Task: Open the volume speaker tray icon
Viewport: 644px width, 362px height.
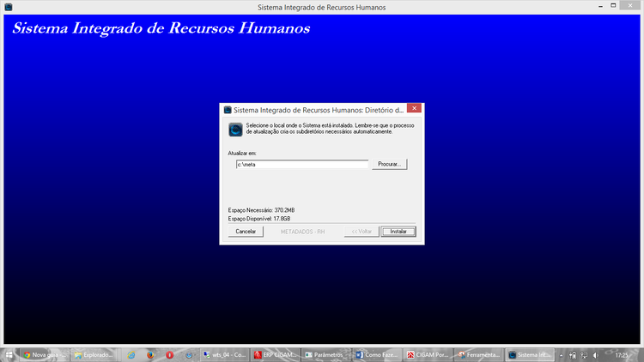Action: 596,355
